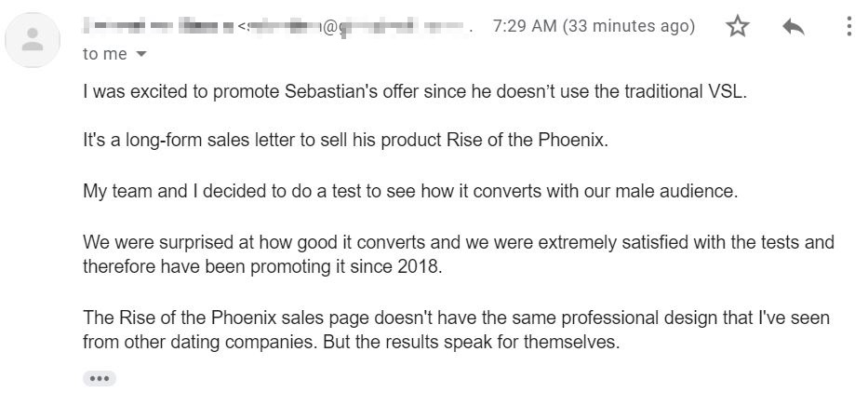Screen dimensions: 868x406
Task: Click the sender's profile avatar
Action: (33, 38)
